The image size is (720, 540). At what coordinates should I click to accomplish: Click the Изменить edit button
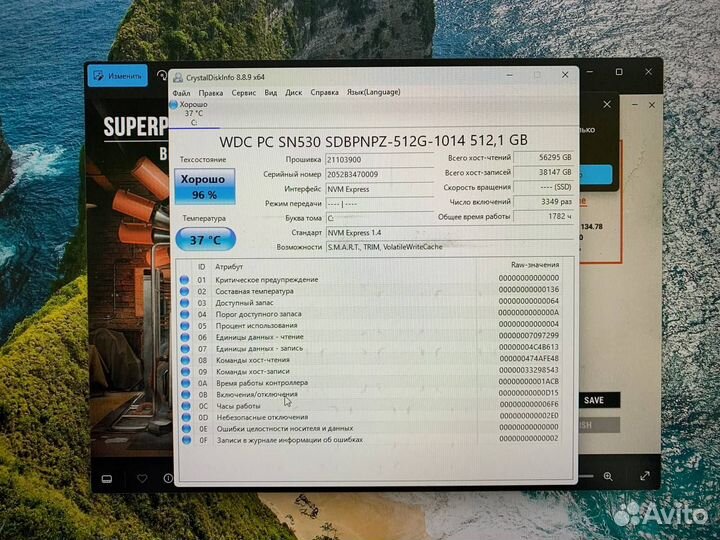(x=117, y=76)
